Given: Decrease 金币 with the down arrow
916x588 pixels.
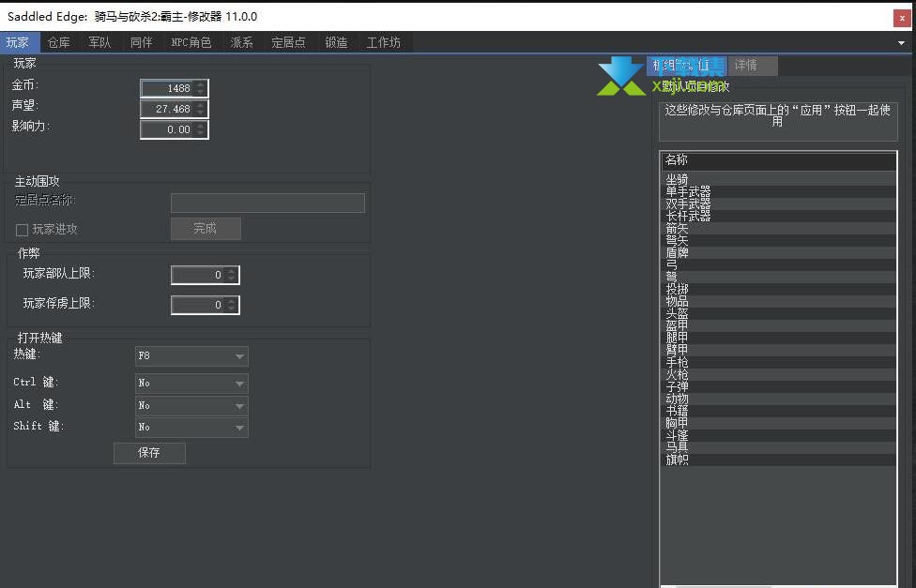Looking at the screenshot, I should [201, 92].
